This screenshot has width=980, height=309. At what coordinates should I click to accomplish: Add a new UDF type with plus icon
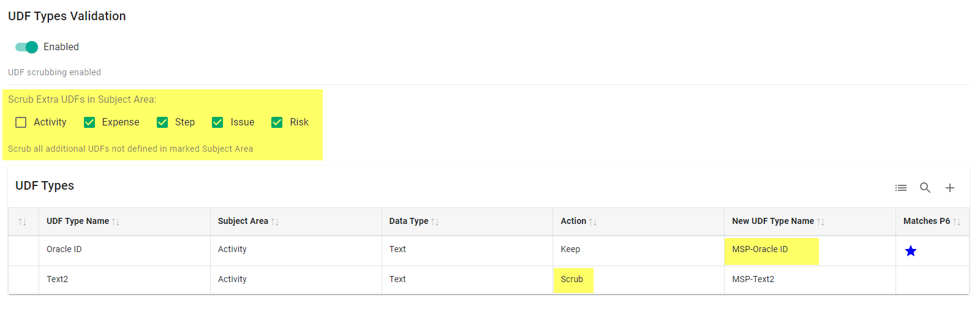pyautogui.click(x=949, y=188)
